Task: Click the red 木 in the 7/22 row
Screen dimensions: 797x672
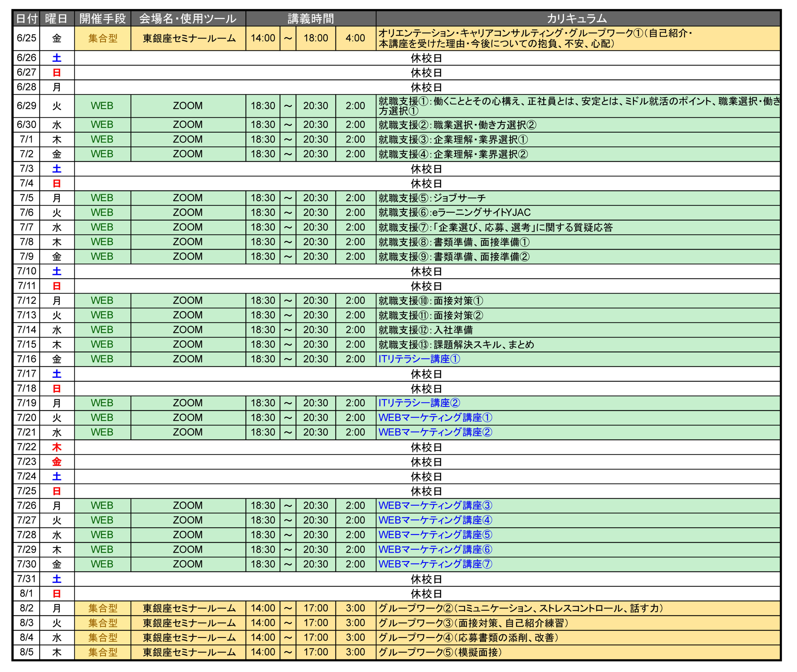Action: click(x=57, y=447)
